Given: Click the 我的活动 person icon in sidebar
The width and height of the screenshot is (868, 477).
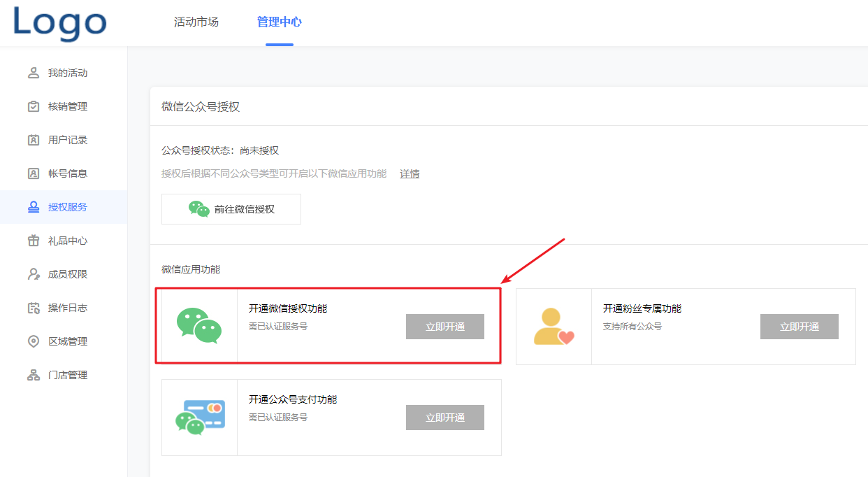Looking at the screenshot, I should (x=34, y=73).
